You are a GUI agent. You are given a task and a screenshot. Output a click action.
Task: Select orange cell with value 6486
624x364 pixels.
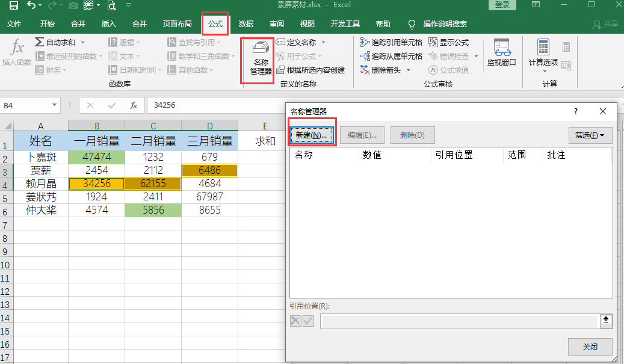click(x=210, y=170)
